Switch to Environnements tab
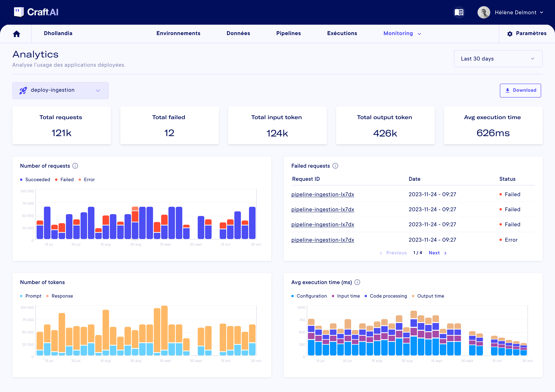 (x=178, y=33)
